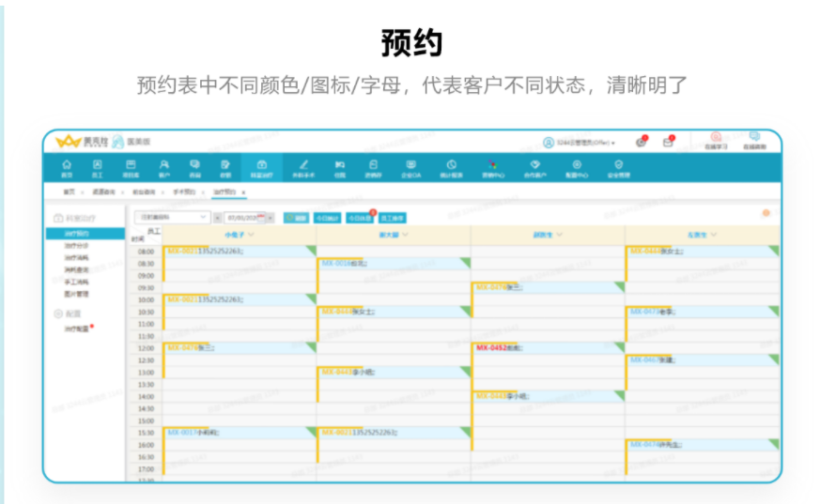
Task: Open MX-0443 appointment at 14:00 in third column
Action: point(548,396)
